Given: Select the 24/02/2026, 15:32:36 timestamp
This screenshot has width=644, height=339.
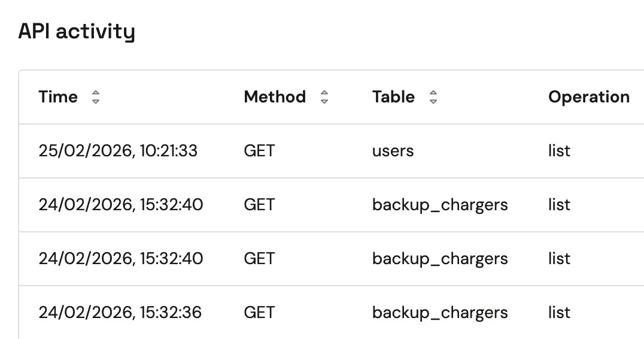Looking at the screenshot, I should (120, 313).
